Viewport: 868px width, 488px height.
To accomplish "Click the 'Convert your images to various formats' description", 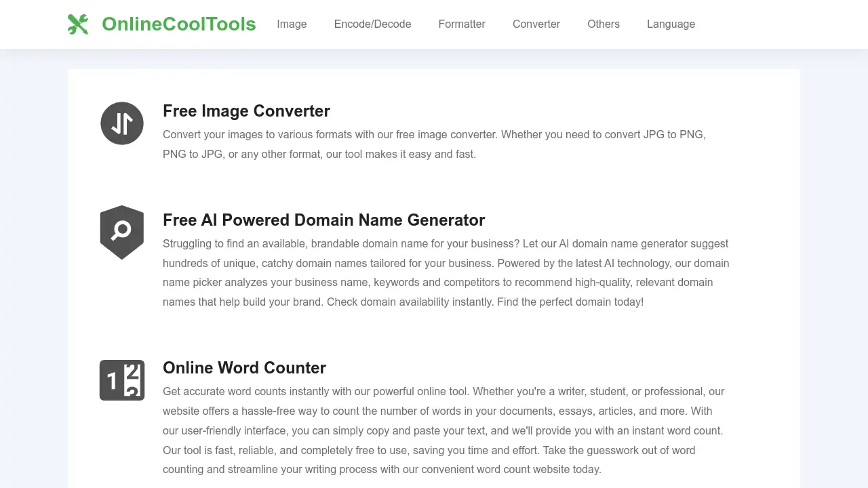I will coord(434,144).
